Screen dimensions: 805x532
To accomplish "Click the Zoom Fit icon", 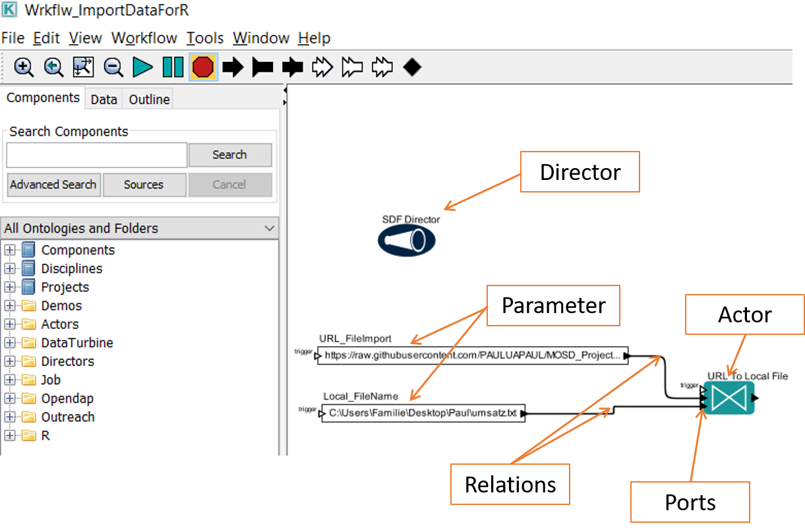I will point(83,67).
